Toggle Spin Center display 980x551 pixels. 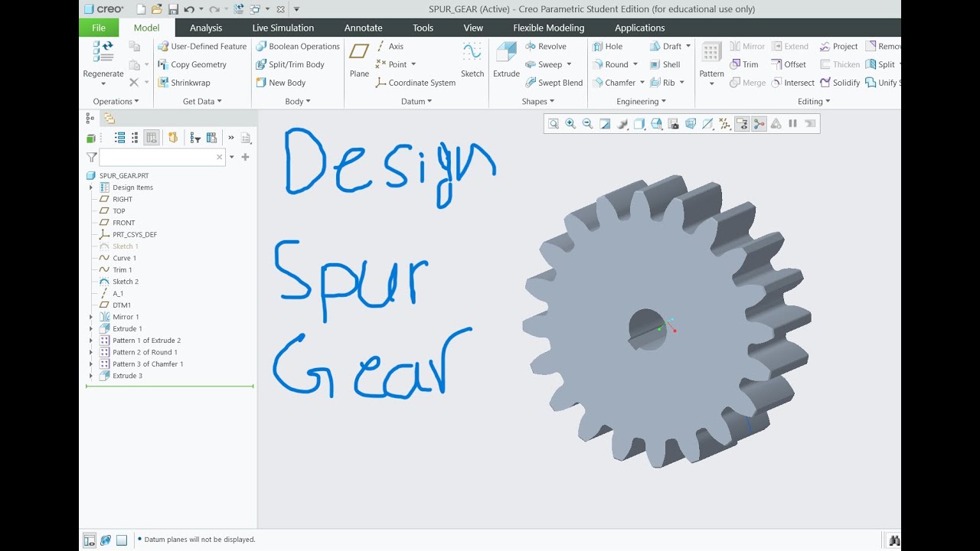(x=759, y=123)
